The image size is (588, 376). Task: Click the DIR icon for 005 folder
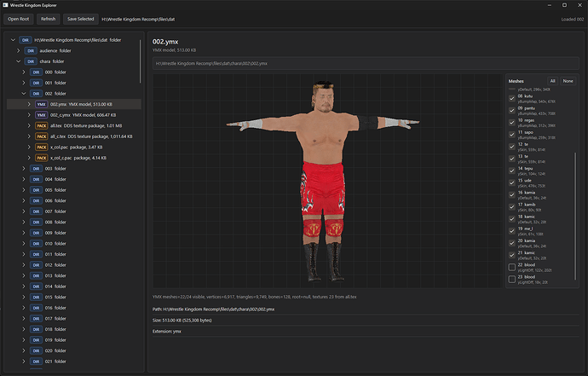(36, 190)
